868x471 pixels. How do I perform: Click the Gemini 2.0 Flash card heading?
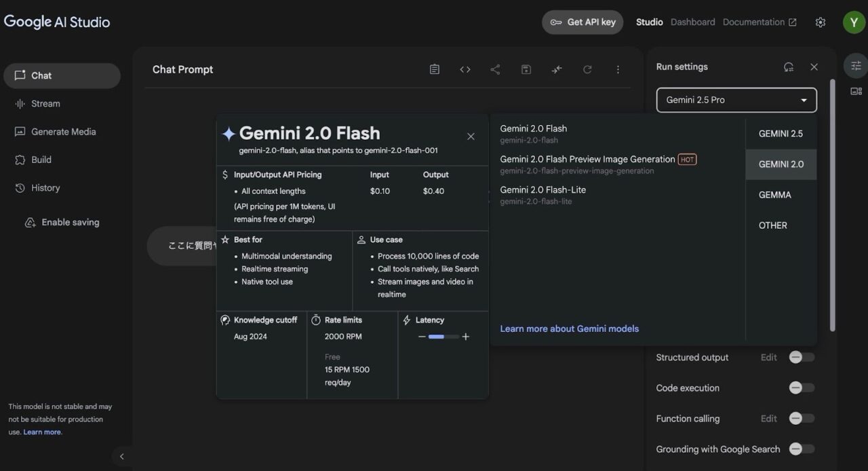click(x=310, y=133)
